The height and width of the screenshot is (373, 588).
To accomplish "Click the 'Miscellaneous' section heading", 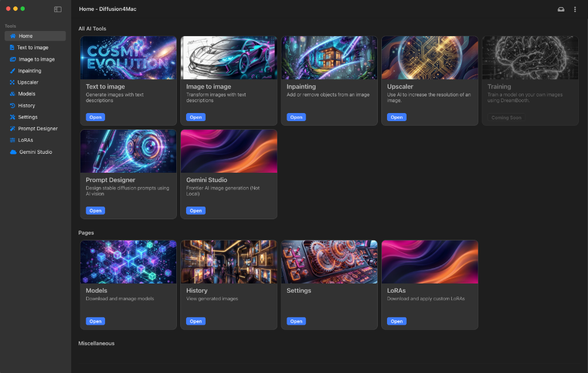I will (x=96, y=343).
